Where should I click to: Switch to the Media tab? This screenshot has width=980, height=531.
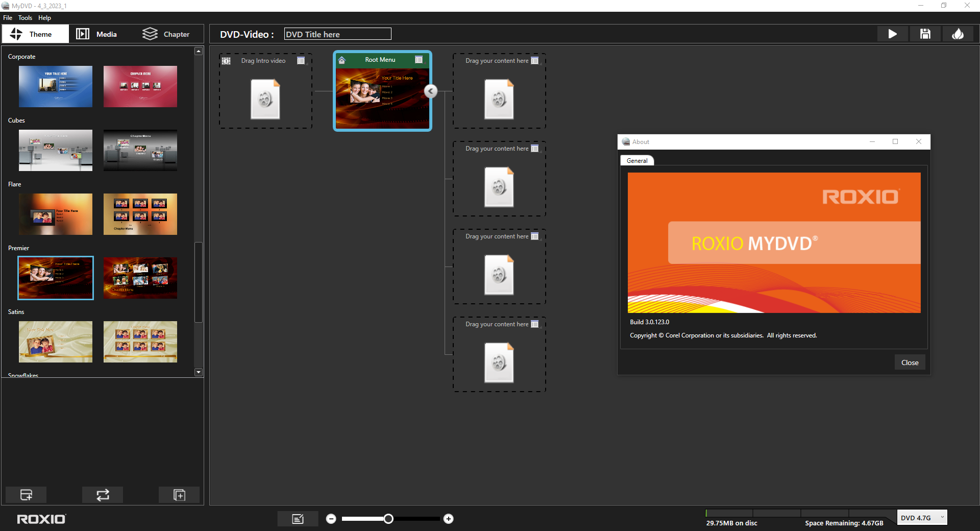96,34
